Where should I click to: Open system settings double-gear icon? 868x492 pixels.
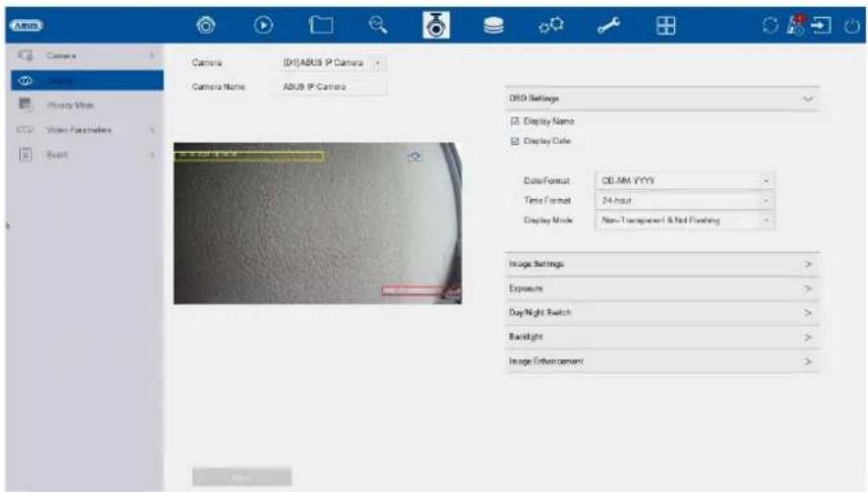pos(551,25)
